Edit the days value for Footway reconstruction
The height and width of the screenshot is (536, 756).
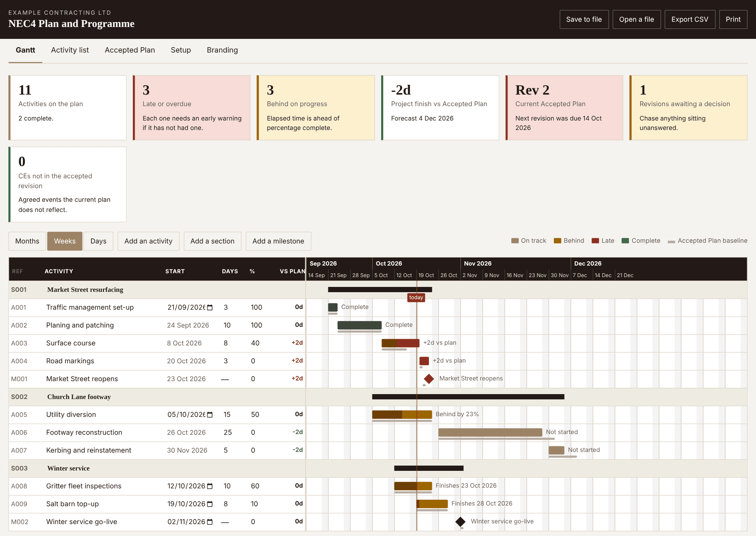(x=228, y=433)
